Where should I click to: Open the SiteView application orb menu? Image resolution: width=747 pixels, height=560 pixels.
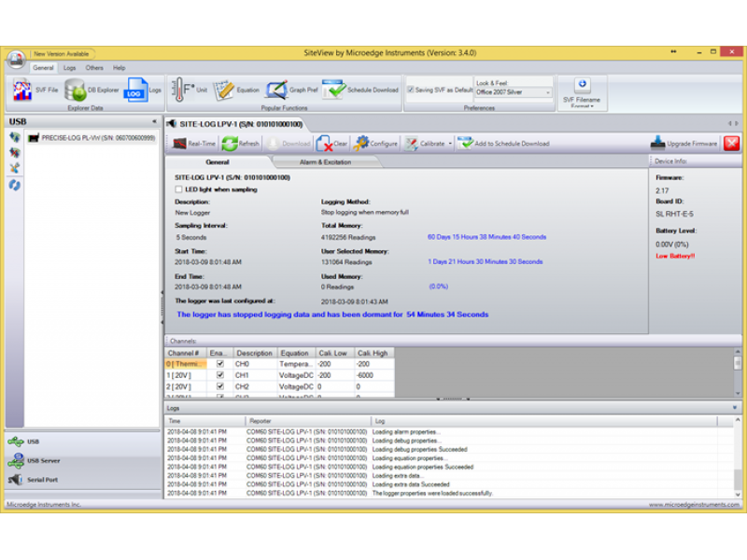click(x=16, y=59)
